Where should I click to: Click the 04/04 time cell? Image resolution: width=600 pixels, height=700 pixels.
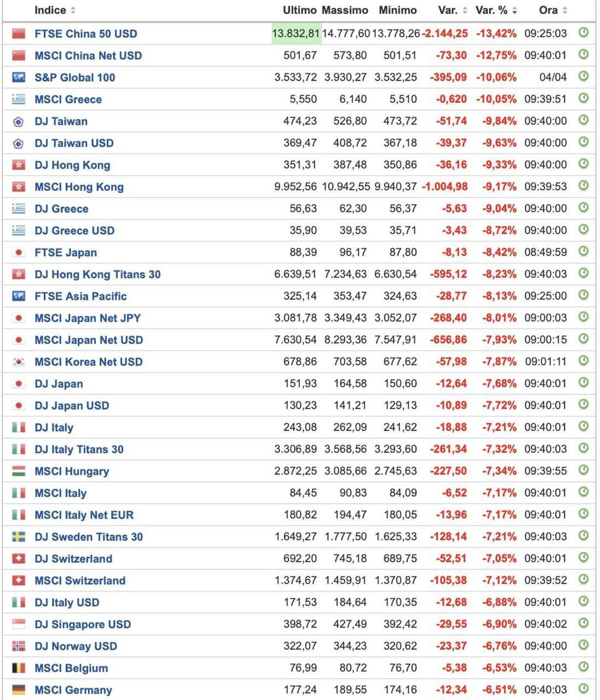(554, 78)
